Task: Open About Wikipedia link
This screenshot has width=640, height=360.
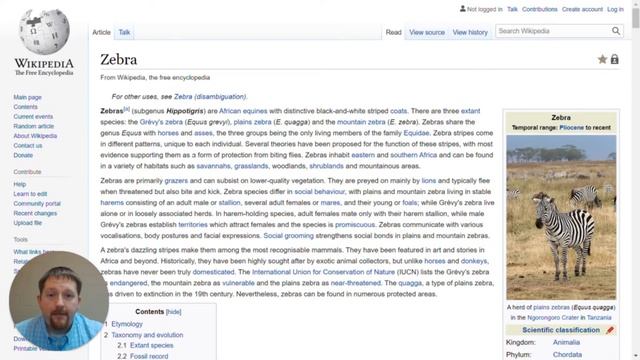Action: pos(35,136)
